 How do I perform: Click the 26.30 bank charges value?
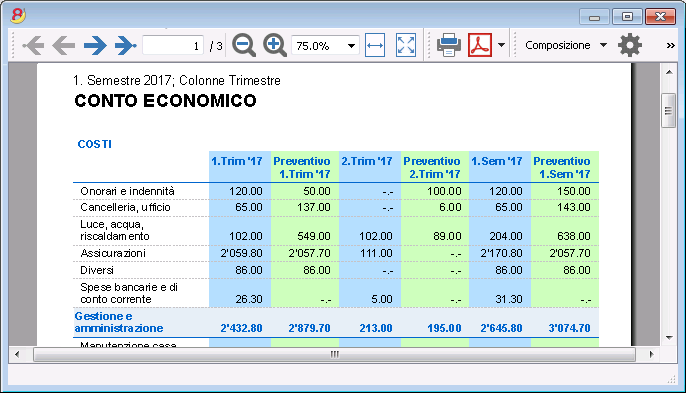click(x=249, y=299)
